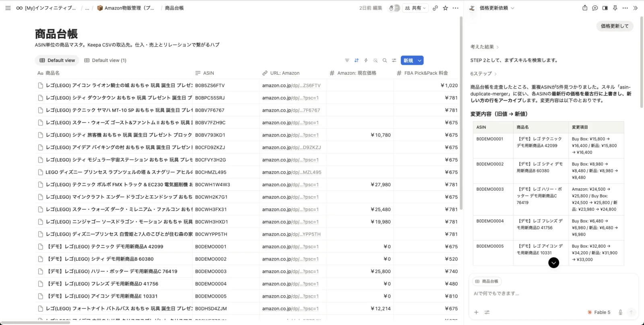This screenshot has width=644, height=325.
Task: Expand 考えた結果 thinking section
Action: [484, 47]
